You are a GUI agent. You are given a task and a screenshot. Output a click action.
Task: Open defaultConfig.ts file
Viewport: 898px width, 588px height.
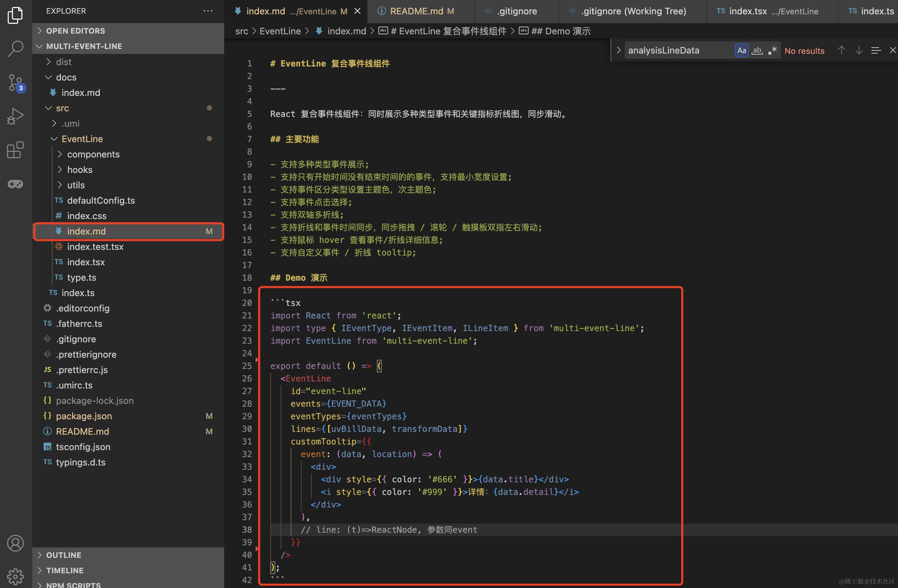pos(128,200)
